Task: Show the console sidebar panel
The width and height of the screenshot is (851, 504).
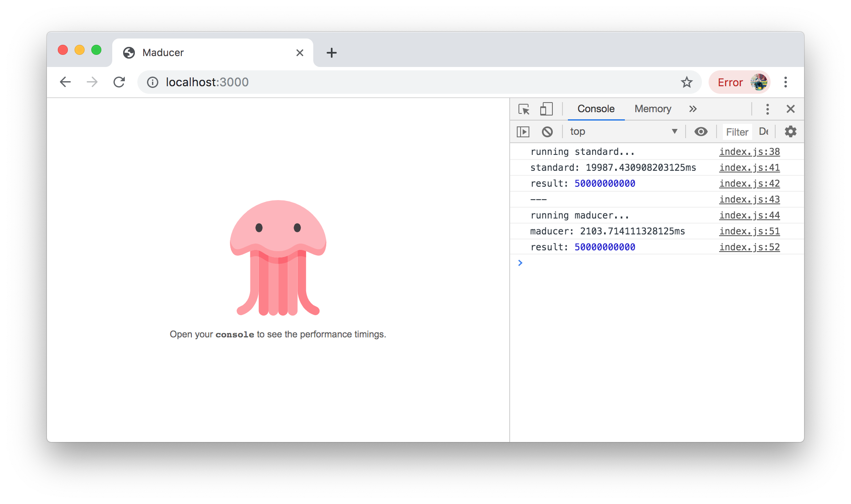Action: [x=523, y=132]
